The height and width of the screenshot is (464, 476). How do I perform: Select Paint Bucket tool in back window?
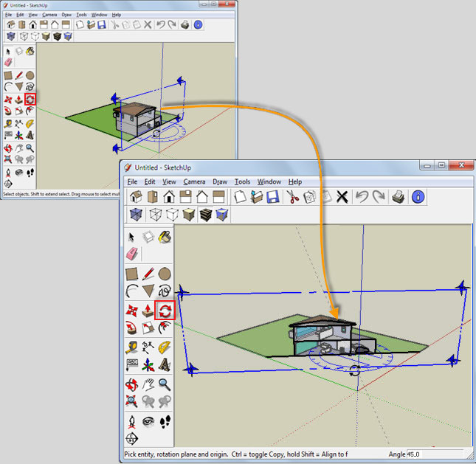[x=30, y=51]
